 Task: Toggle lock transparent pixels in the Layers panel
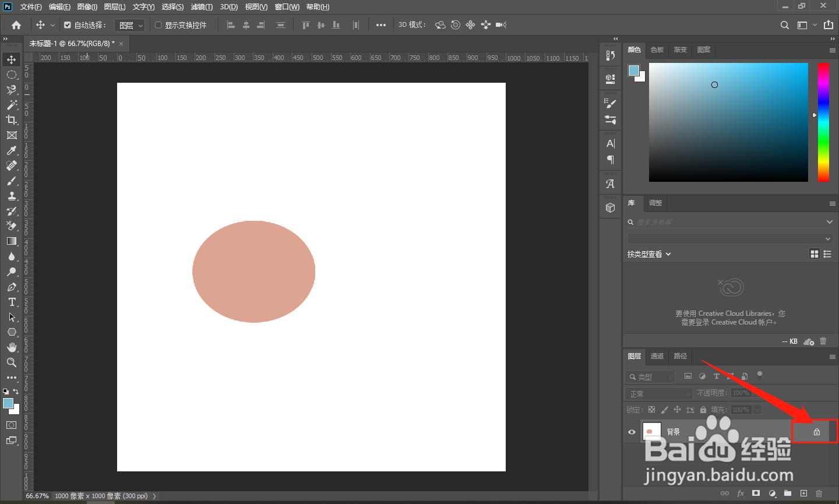651,410
